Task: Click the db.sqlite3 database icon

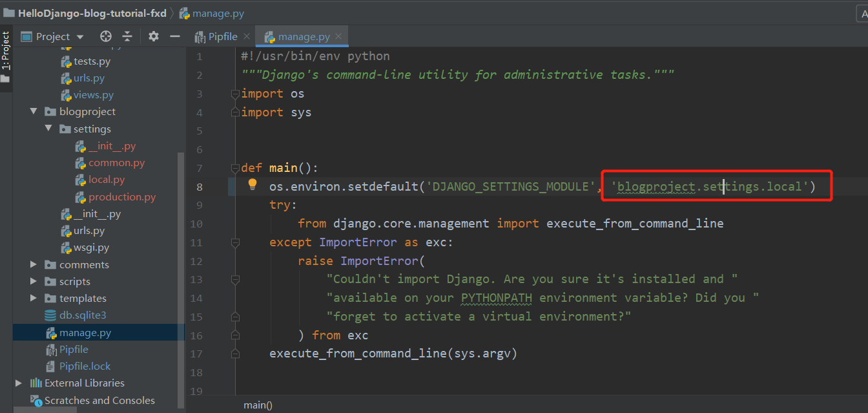Action: pos(50,315)
